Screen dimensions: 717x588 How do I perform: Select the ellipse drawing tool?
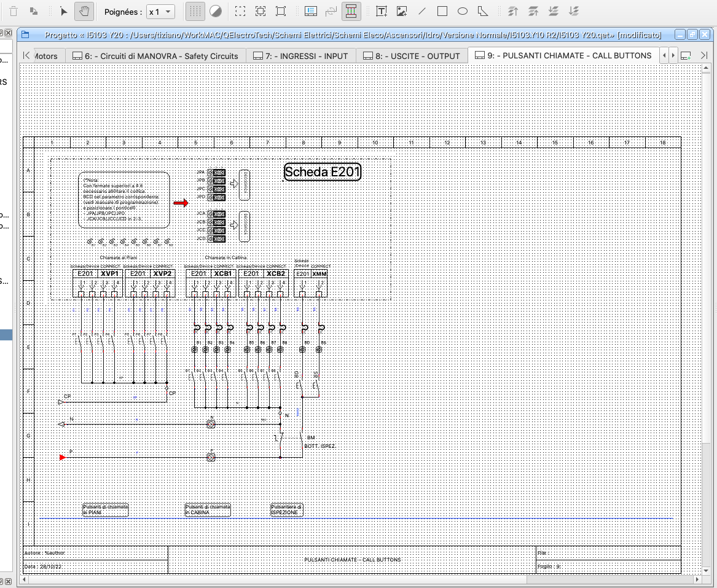pos(463,12)
